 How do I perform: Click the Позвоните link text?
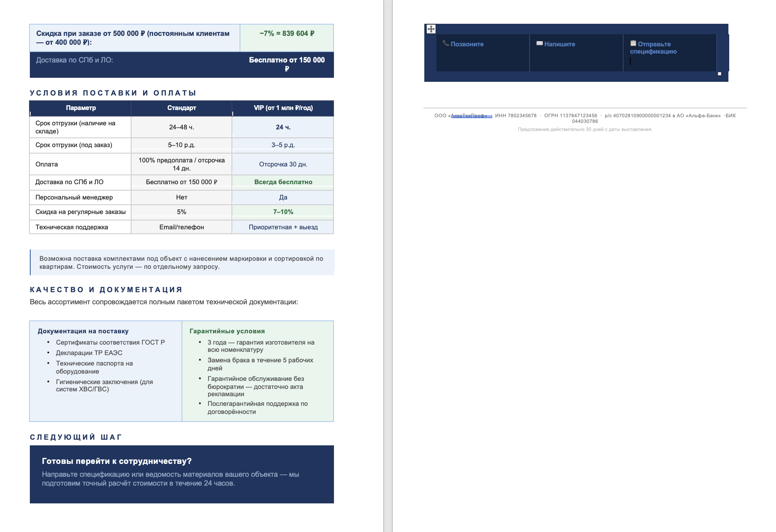467,44
